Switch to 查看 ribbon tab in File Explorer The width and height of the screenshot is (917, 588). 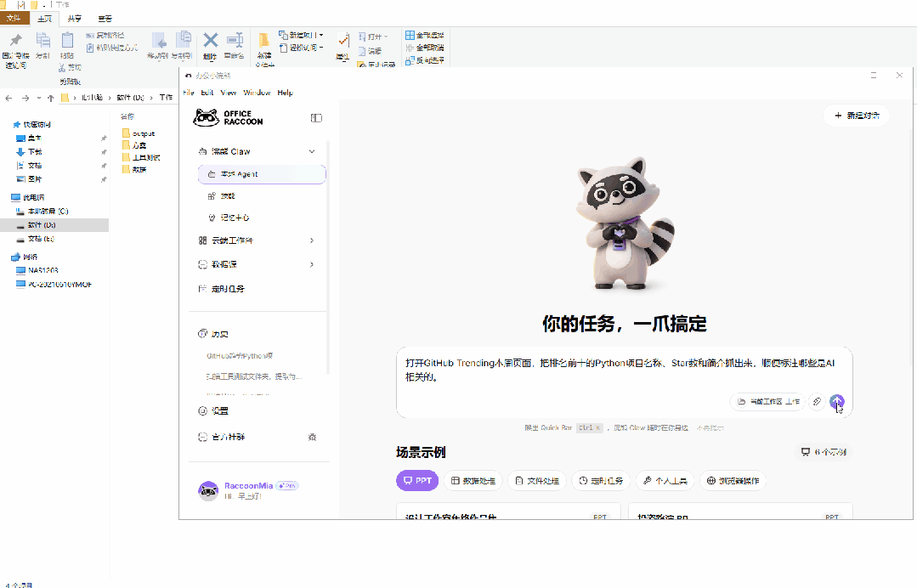105,19
